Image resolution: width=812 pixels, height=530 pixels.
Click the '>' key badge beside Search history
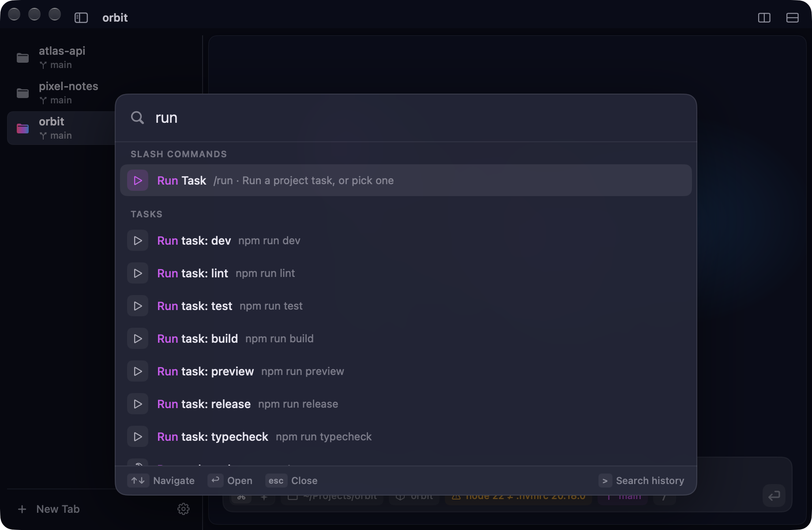[605, 481]
